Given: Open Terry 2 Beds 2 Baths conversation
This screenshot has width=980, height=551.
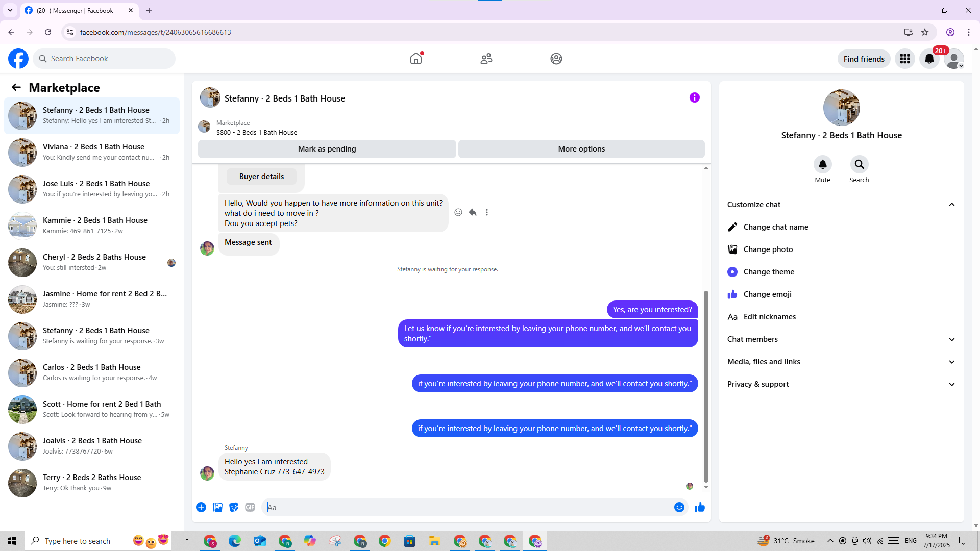Looking at the screenshot, I should pyautogui.click(x=92, y=483).
